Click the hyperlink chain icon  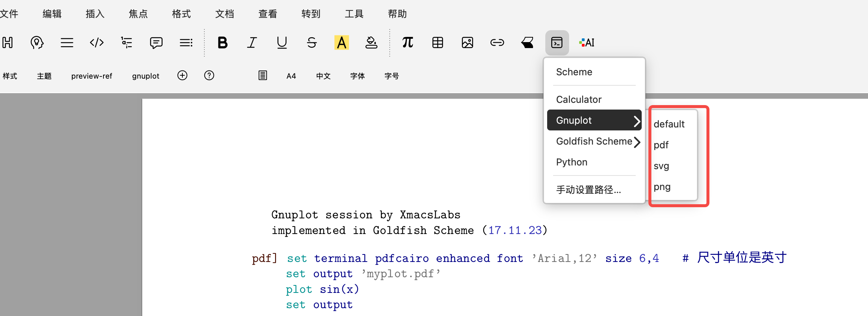click(497, 42)
